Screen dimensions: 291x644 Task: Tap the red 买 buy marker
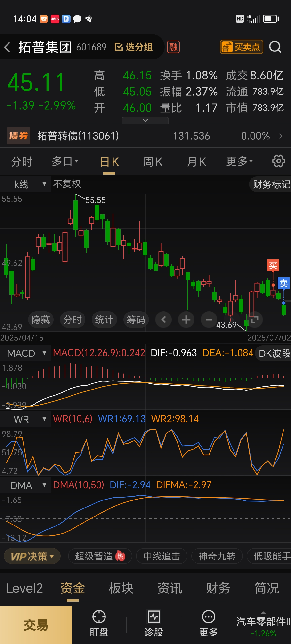[x=273, y=265]
